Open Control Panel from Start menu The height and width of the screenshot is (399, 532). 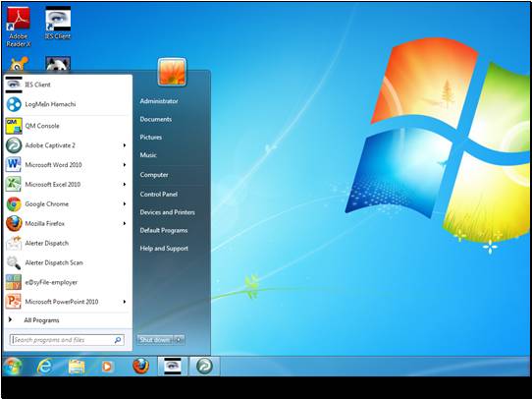pyautogui.click(x=159, y=195)
